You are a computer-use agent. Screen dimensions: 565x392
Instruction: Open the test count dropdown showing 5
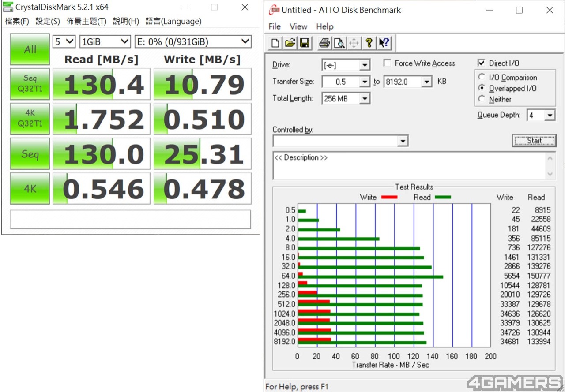click(x=64, y=42)
